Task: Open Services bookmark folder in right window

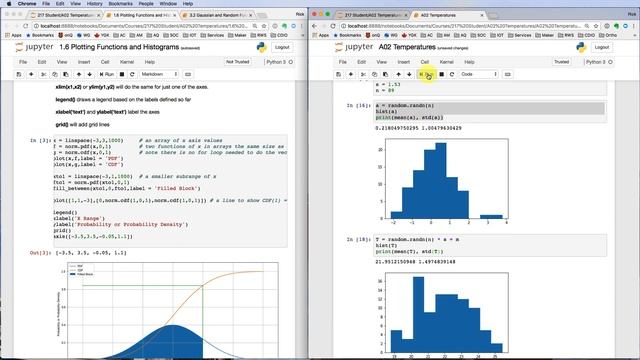Action: coord(520,36)
